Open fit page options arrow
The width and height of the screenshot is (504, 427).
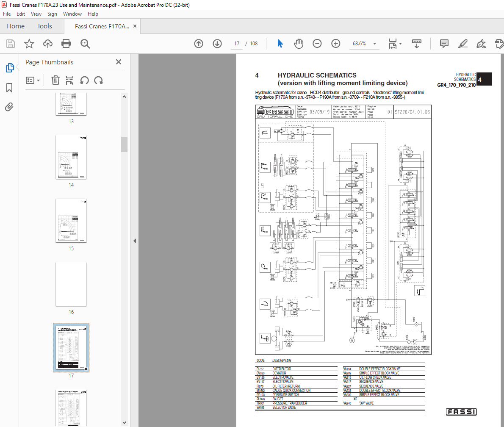click(x=401, y=44)
